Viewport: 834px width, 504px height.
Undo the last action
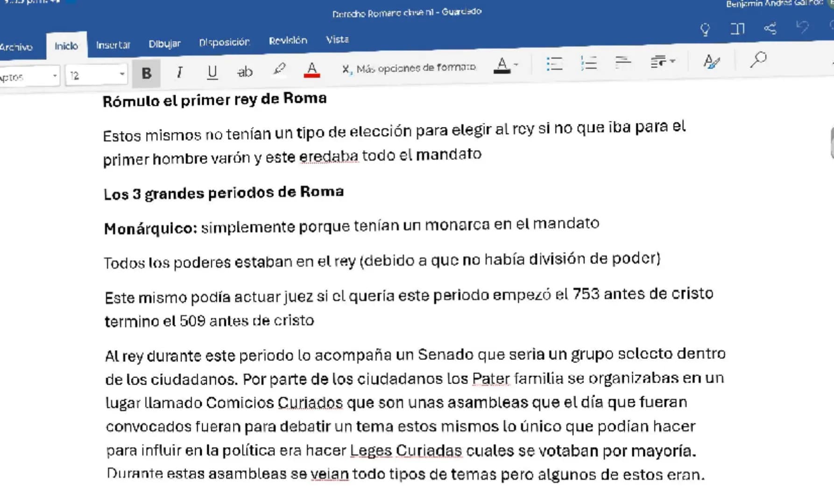click(x=802, y=27)
